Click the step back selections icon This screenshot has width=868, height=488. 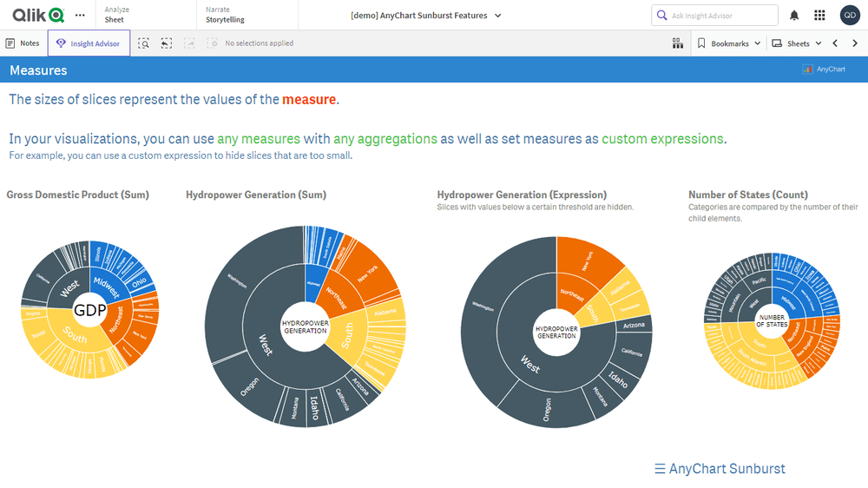click(x=167, y=43)
